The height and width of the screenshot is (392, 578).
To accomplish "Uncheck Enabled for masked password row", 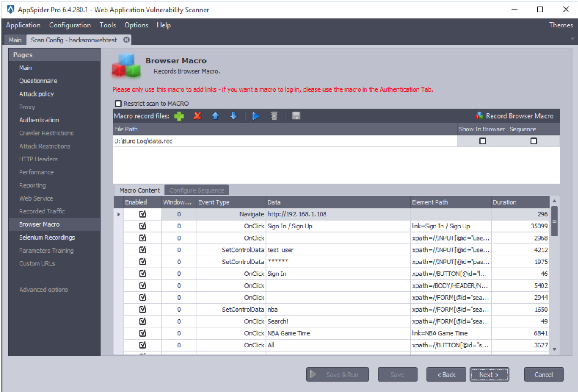I will click(x=142, y=262).
